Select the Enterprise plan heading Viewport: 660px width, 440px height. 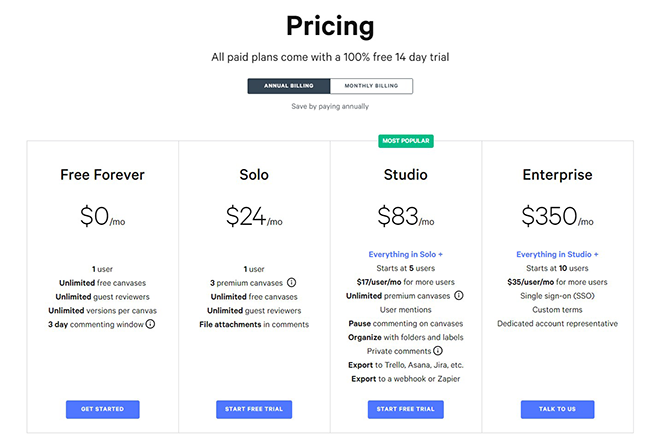pos(557,175)
